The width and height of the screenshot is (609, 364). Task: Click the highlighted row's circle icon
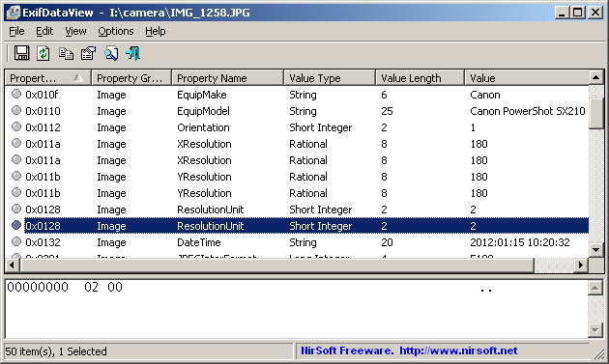[15, 225]
